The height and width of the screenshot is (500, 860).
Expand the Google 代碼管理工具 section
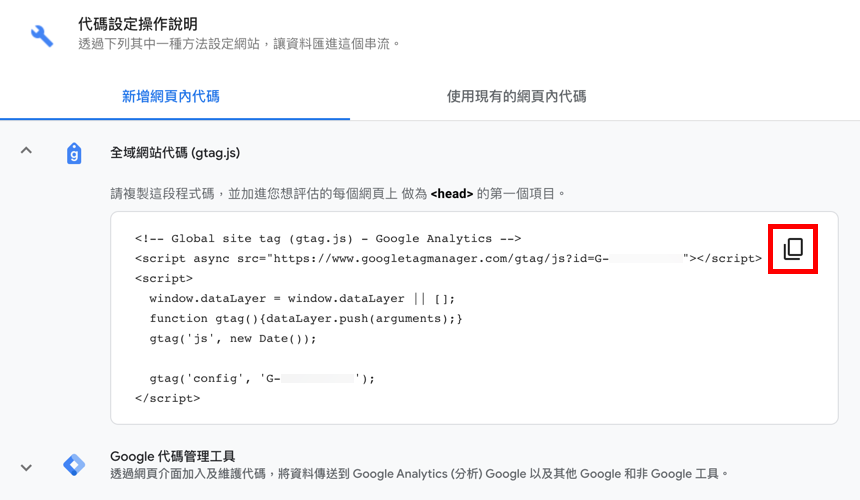pos(26,468)
